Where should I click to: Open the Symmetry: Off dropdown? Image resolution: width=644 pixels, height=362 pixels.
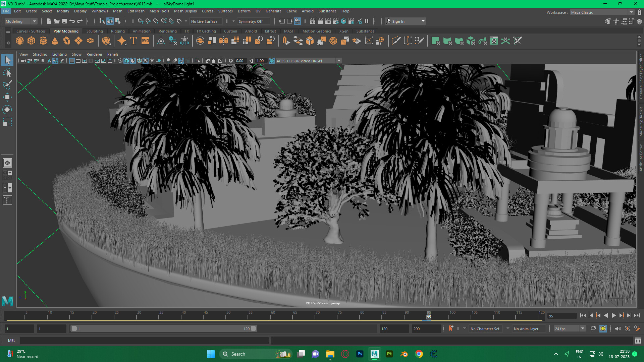[x=254, y=21]
